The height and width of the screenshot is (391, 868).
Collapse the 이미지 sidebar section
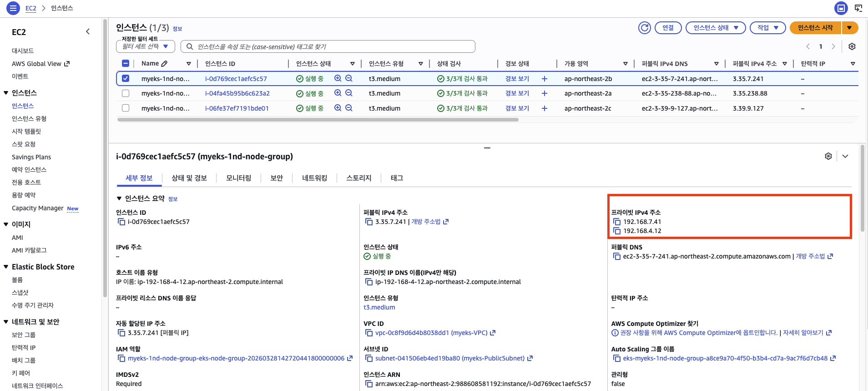pyautogui.click(x=6, y=224)
